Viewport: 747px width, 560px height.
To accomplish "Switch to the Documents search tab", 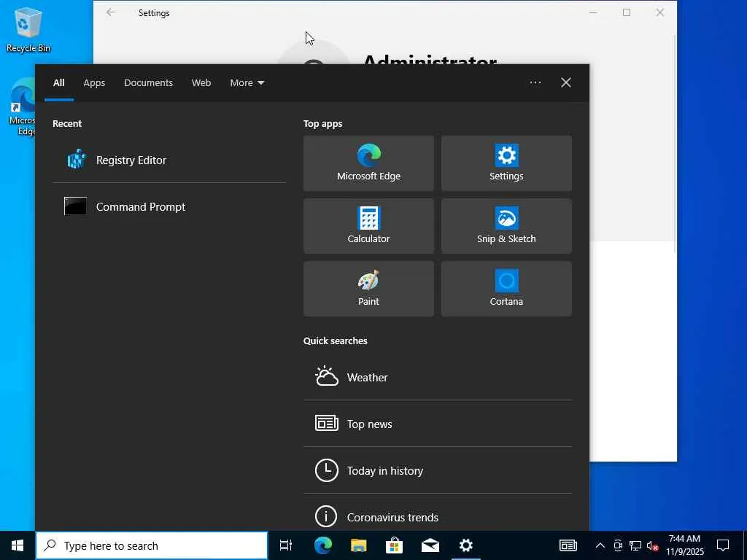I will coord(148,83).
